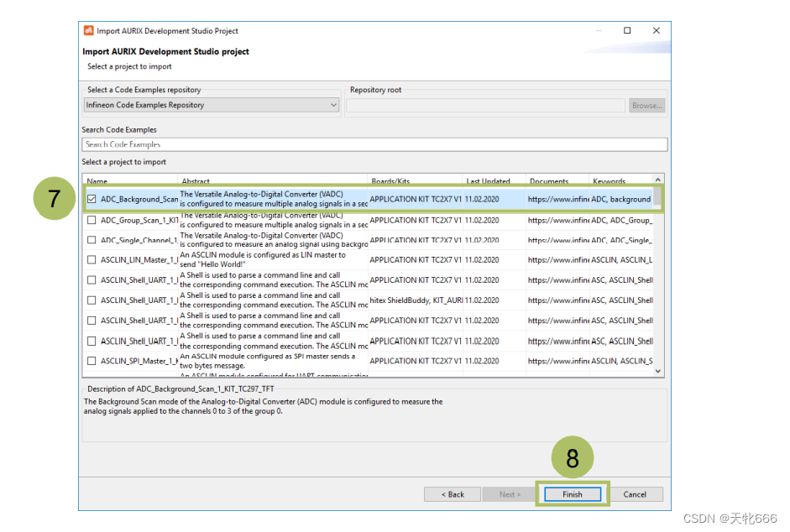Click the project list scrollbar up arrow
This screenshot has height=532, width=790.
658,180
